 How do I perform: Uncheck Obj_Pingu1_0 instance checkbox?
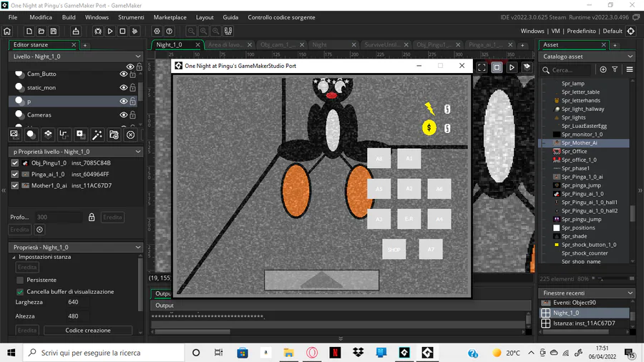(x=15, y=163)
